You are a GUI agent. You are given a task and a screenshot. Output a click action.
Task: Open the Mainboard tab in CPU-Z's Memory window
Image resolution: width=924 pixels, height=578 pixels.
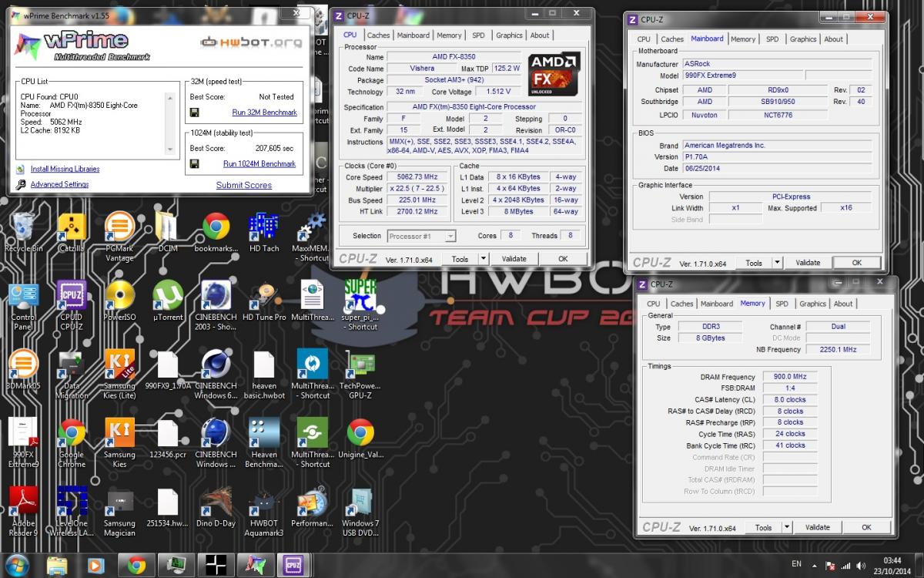coord(716,304)
